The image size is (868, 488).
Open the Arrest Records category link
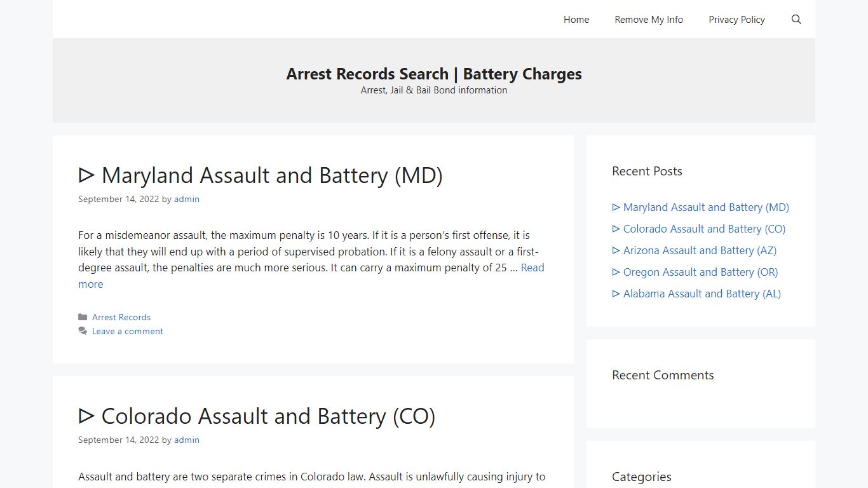coord(121,317)
